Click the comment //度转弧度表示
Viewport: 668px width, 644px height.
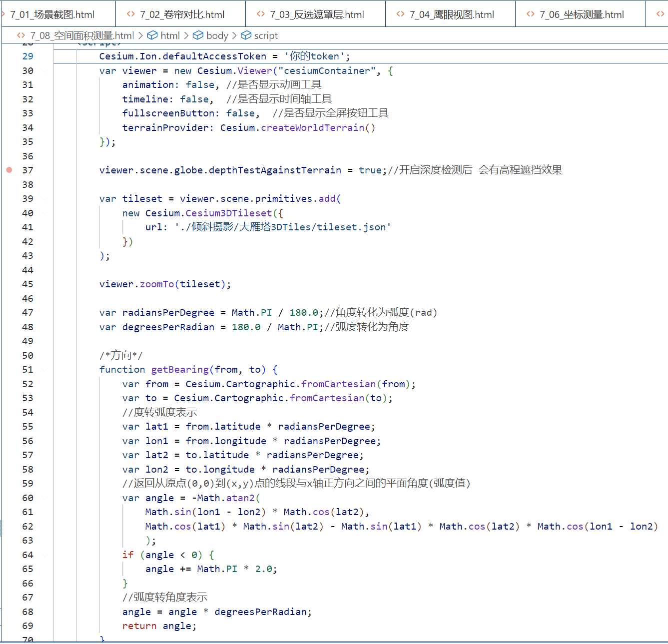coord(160,413)
